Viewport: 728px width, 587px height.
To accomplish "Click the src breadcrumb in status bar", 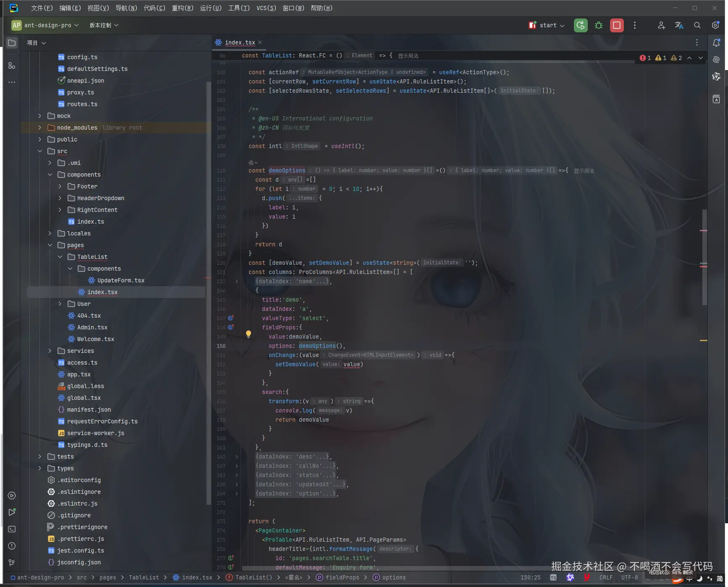I will [x=82, y=577].
